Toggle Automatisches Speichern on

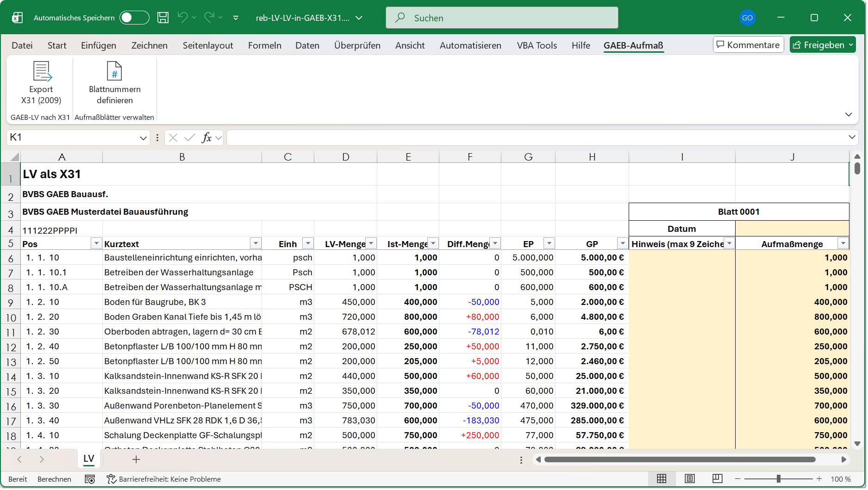click(134, 17)
